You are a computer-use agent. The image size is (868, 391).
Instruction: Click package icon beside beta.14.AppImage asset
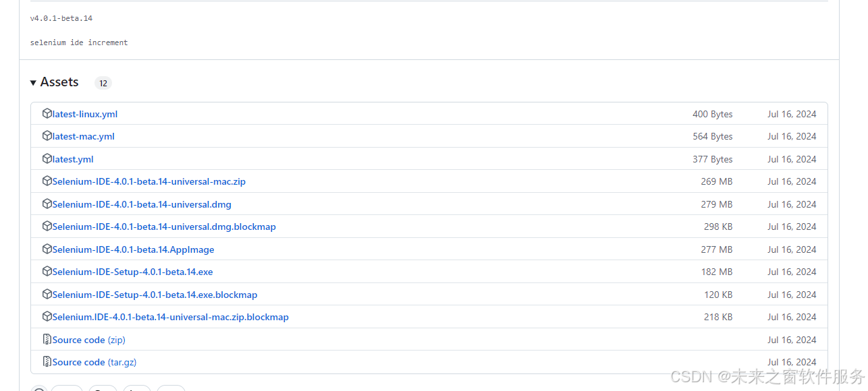[x=47, y=249]
